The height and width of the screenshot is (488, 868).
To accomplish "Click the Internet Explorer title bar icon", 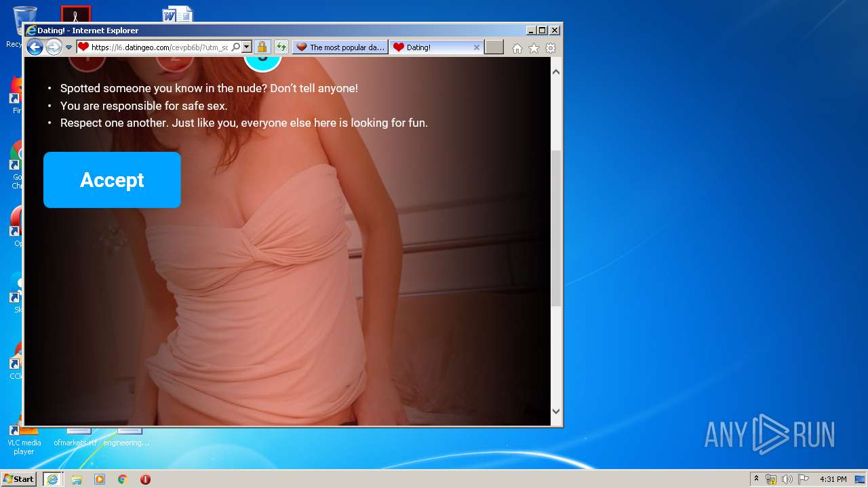I will (31, 30).
